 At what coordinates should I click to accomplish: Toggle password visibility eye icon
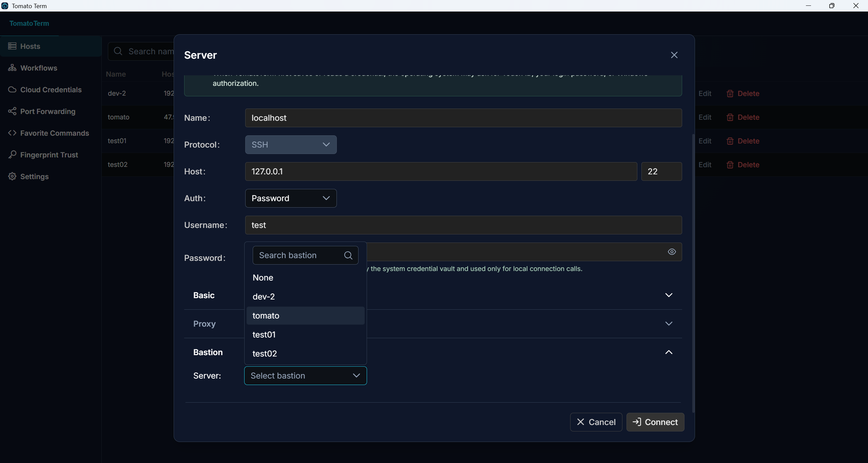pos(672,252)
